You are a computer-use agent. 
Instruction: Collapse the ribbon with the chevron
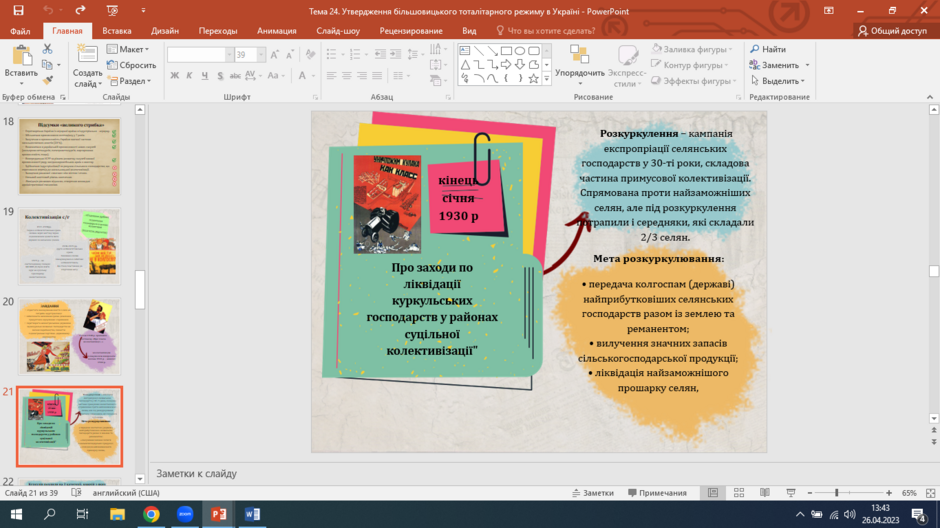coord(930,96)
